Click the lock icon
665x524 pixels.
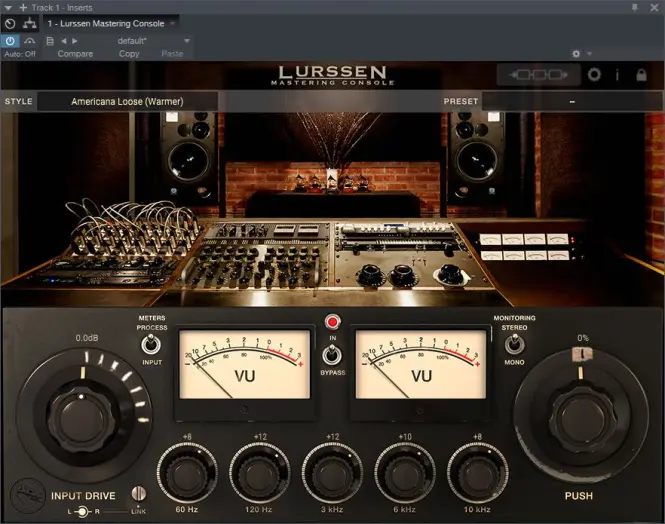point(641,75)
